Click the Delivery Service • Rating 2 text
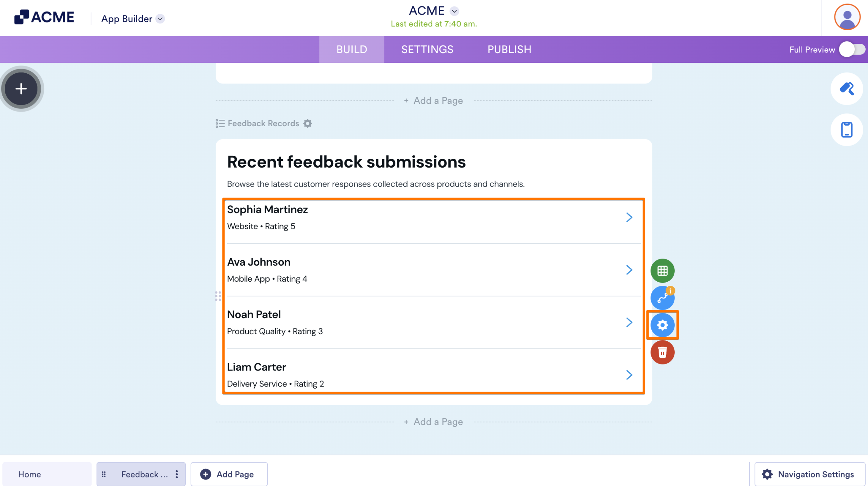868x489 pixels. coord(275,384)
